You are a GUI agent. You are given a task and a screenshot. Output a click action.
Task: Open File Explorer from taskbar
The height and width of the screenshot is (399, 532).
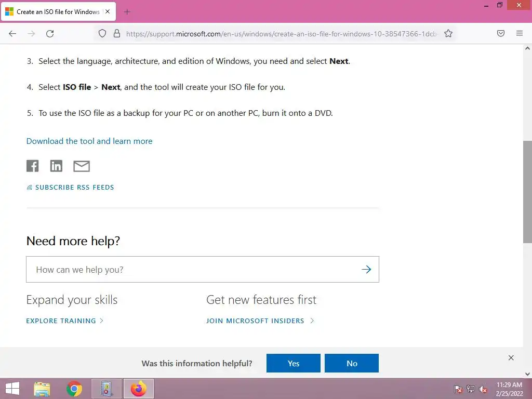click(x=42, y=389)
